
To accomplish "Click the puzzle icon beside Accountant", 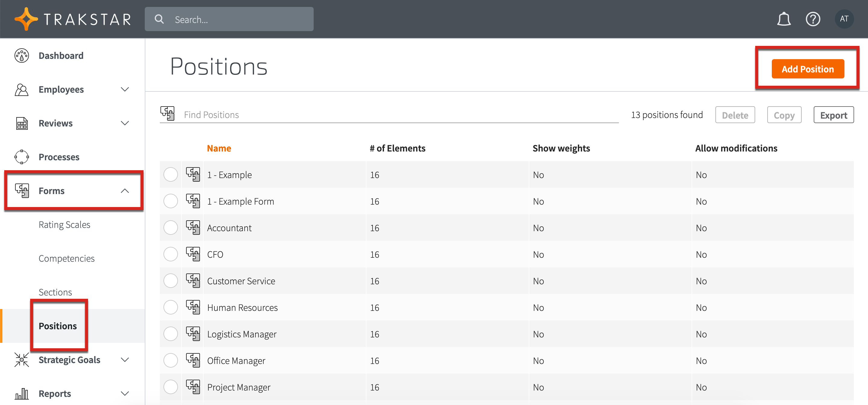I will click(x=193, y=228).
